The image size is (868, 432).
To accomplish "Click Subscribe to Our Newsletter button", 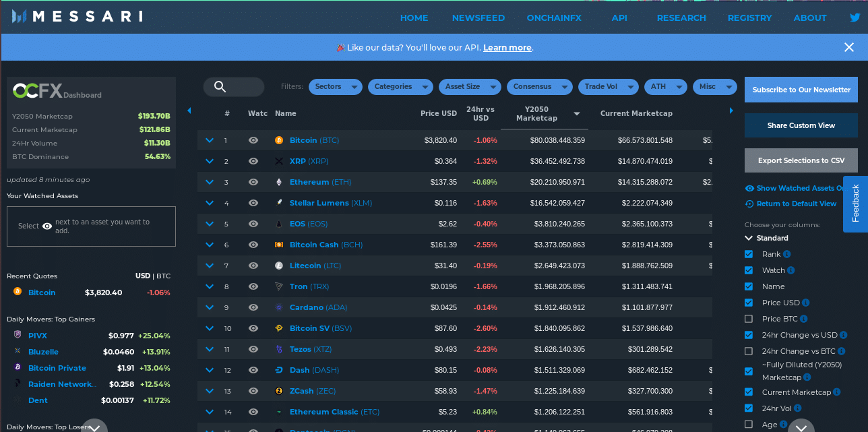I will (x=801, y=90).
